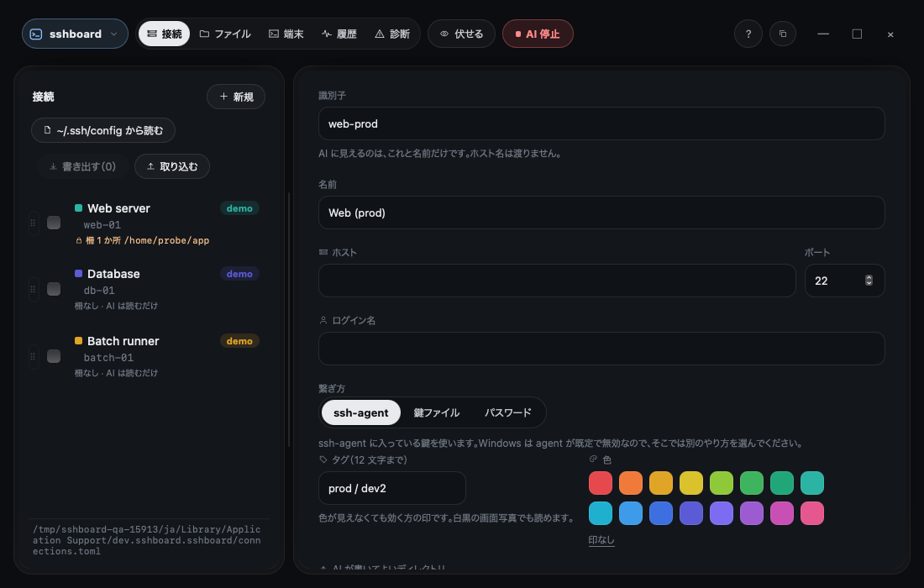This screenshot has width=924, height=588.
Task: Open the sshboard app menu dropdown
Action: (75, 34)
